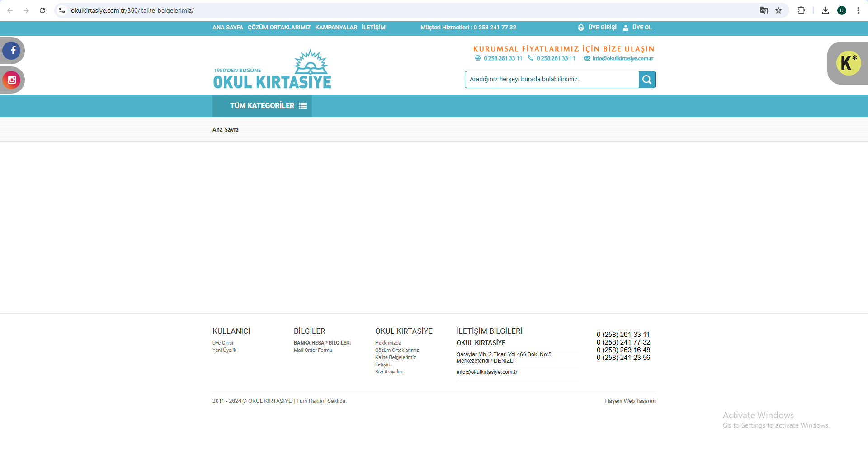
Task: Click the Okul Kırtasiye logo
Action: click(x=272, y=69)
